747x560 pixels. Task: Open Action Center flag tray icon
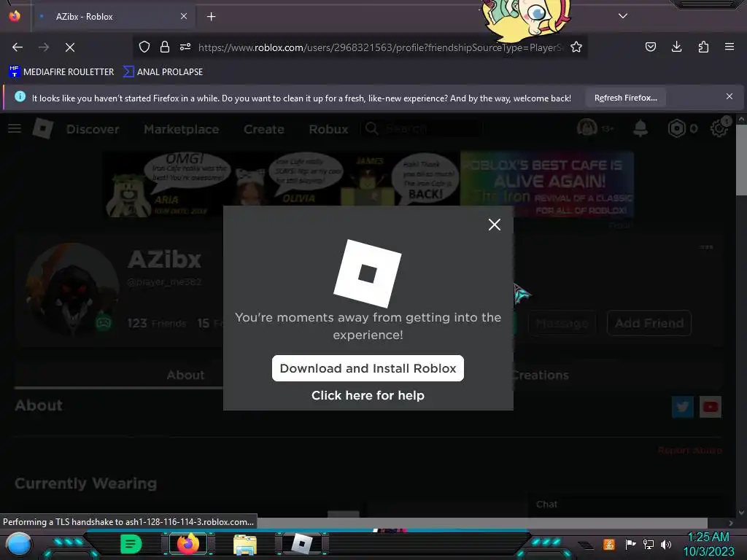(630, 544)
